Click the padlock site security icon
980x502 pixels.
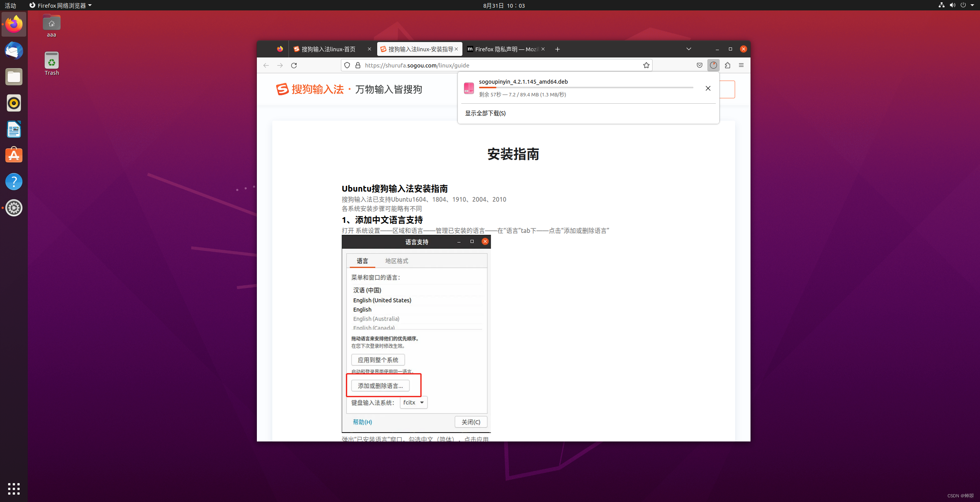tap(358, 65)
